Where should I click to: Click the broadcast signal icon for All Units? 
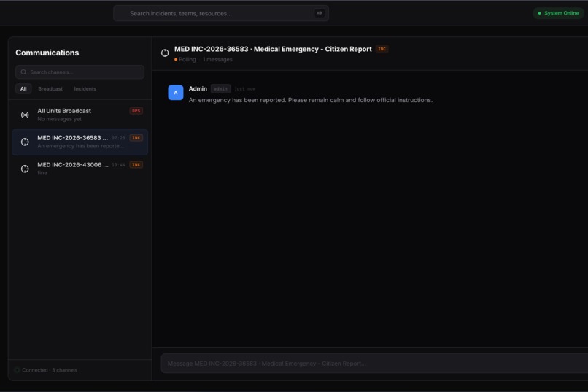click(x=25, y=115)
